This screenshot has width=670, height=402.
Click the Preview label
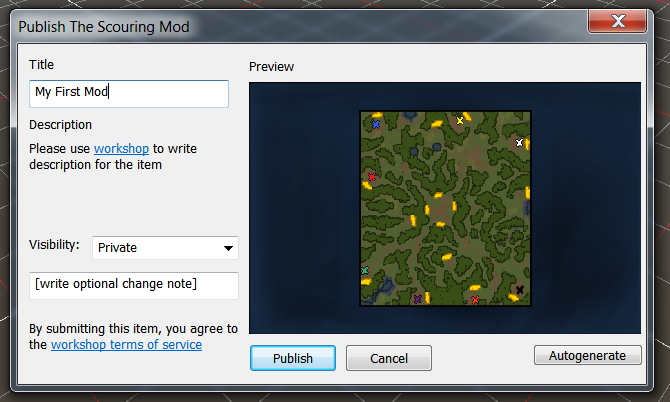(x=271, y=67)
